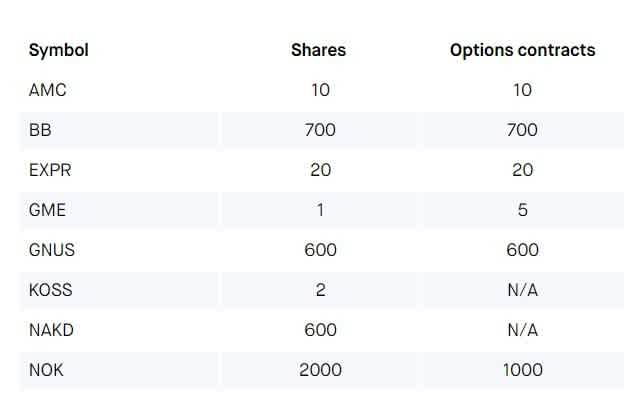This screenshot has height=419, width=636.
Task: Click the KOSS ticker symbol
Action: tap(50, 290)
